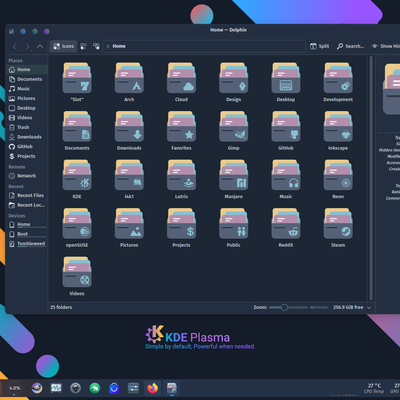Open Recent Files in the sidebar
Screen dimensions: 400x400
(x=27, y=195)
